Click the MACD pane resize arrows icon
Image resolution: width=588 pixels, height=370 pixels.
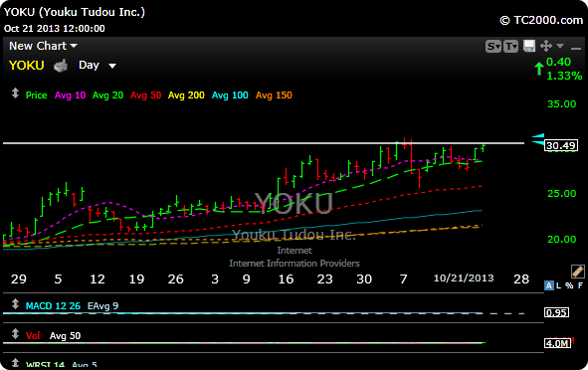point(15,303)
